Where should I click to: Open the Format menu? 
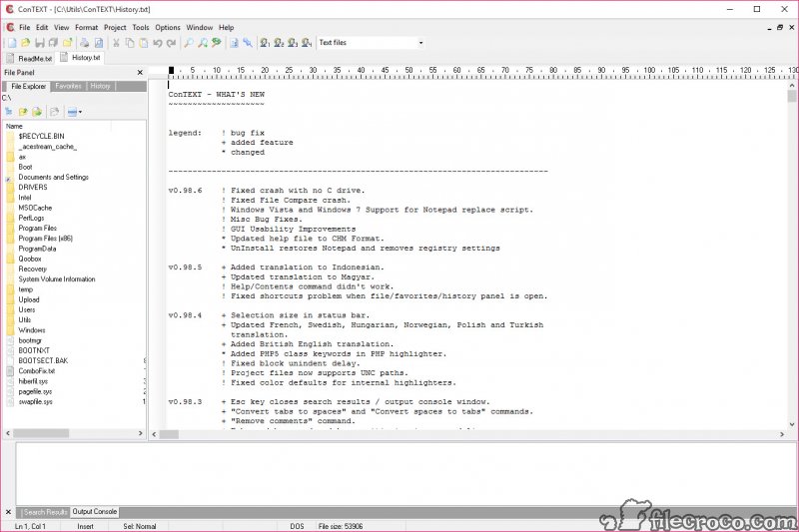[x=86, y=28]
